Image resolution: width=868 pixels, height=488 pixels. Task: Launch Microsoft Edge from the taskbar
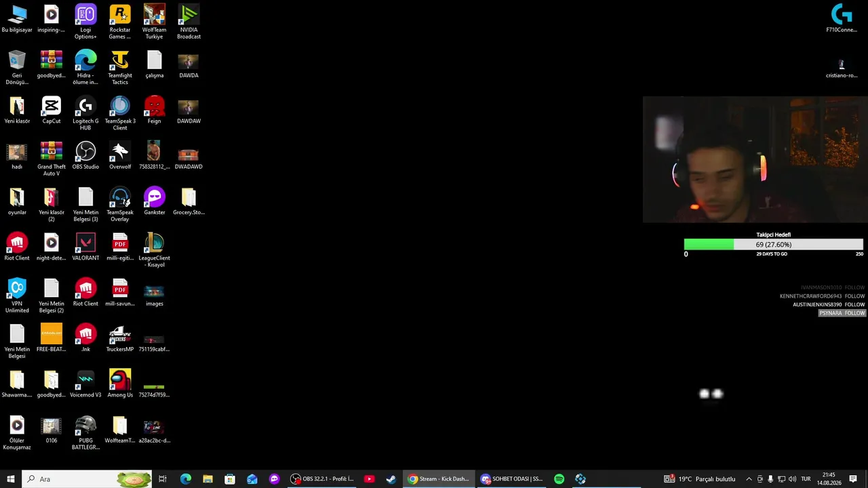click(x=186, y=479)
